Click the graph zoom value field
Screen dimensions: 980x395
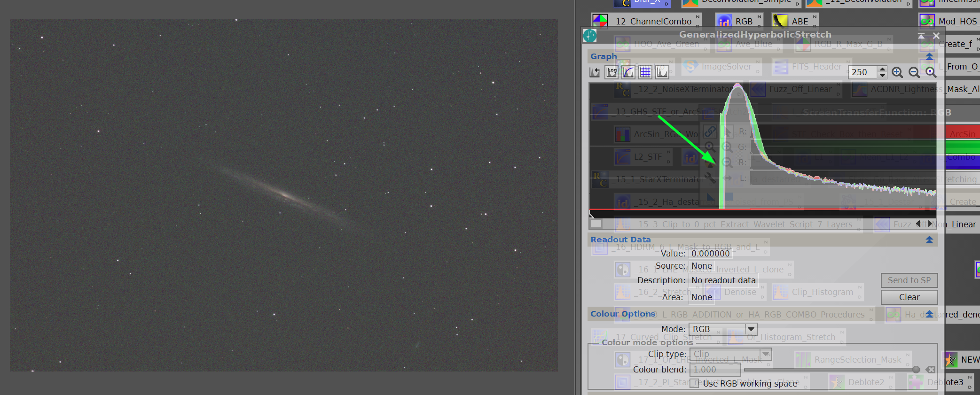[862, 72]
